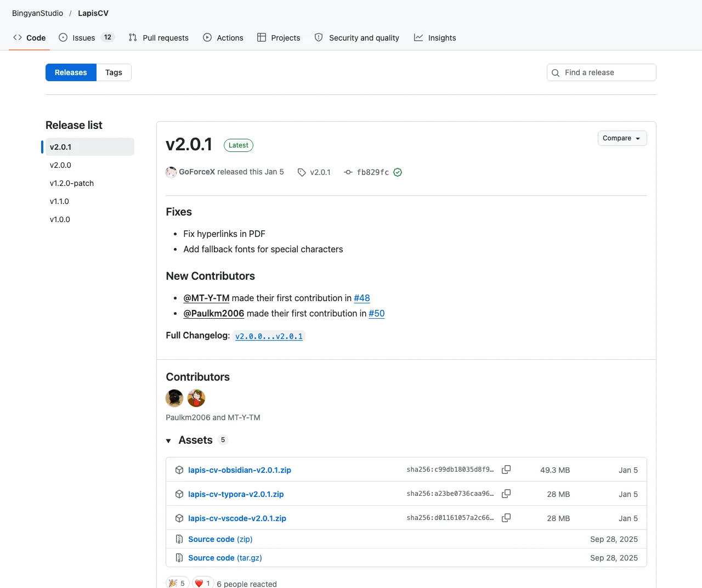Screen dimensions: 702x588
Task: Open the Actions tab
Action: [223, 38]
